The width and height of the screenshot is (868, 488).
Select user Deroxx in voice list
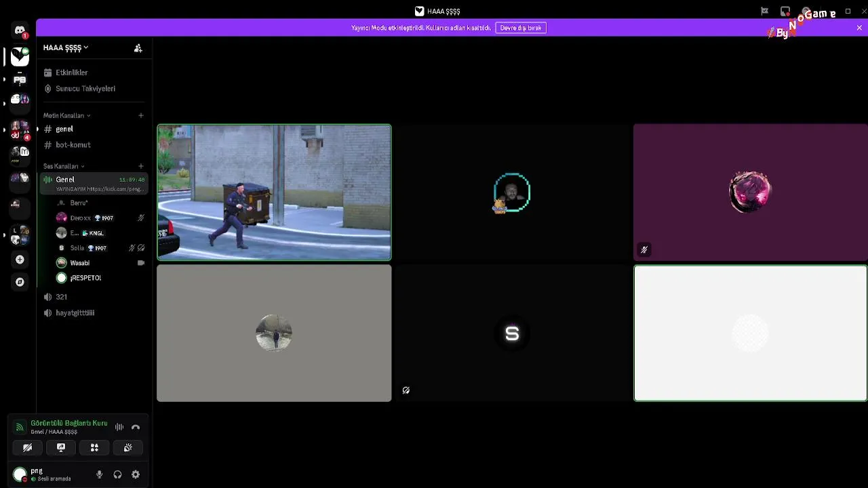pyautogui.click(x=100, y=218)
